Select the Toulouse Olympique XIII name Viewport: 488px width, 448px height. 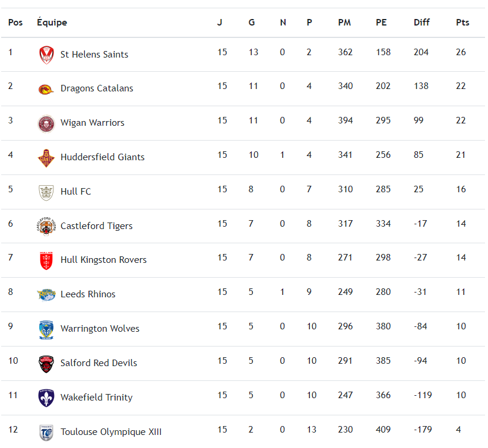point(111,432)
